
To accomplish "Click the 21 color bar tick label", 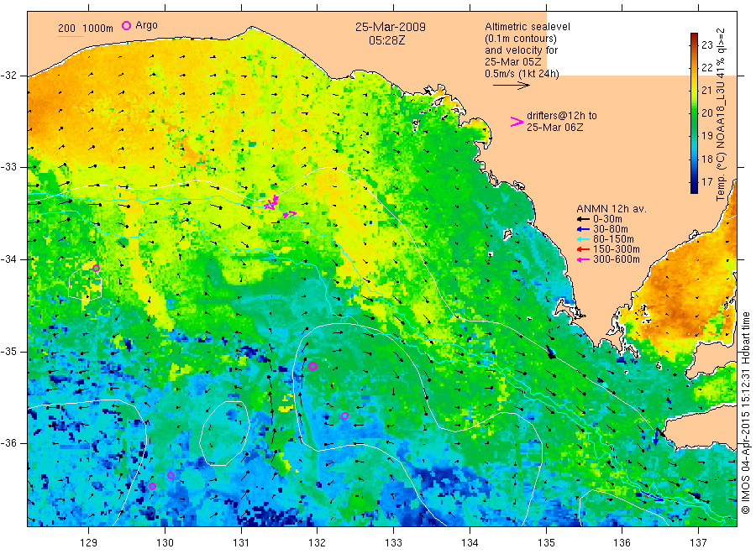I will pyautogui.click(x=706, y=91).
